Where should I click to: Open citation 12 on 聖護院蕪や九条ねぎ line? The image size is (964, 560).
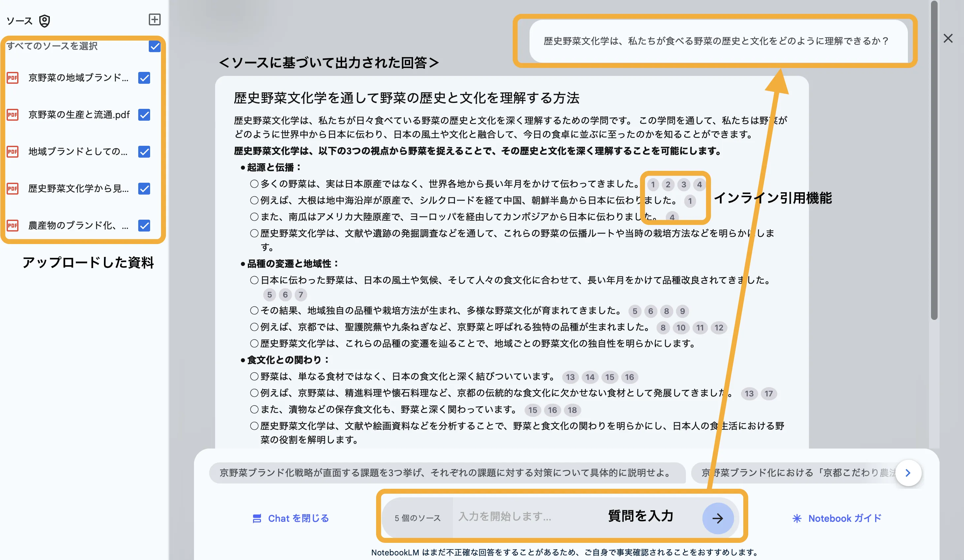(x=719, y=328)
